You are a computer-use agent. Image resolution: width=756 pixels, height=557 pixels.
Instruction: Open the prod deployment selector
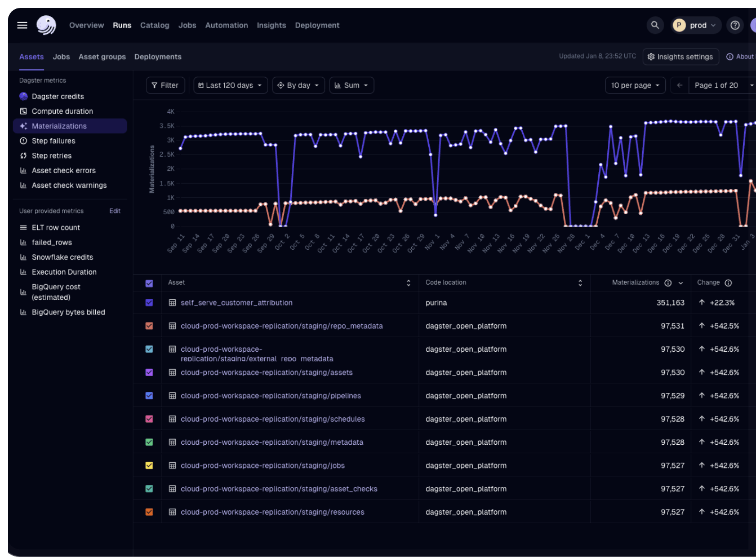click(696, 25)
